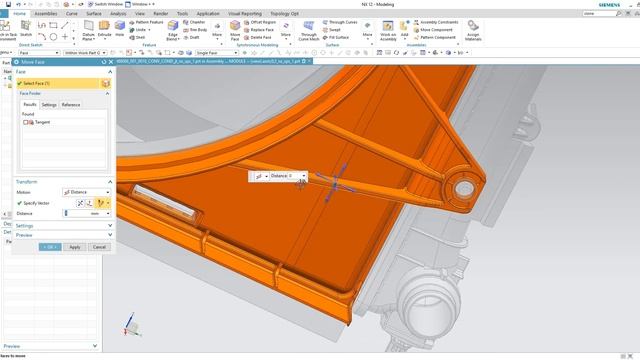Viewport: 640px width, 360px height.
Task: Click the command finder search box
Action: 599,13
